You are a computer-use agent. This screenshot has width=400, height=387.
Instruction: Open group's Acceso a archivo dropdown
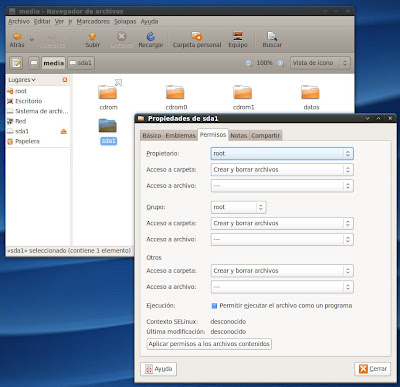click(x=282, y=239)
